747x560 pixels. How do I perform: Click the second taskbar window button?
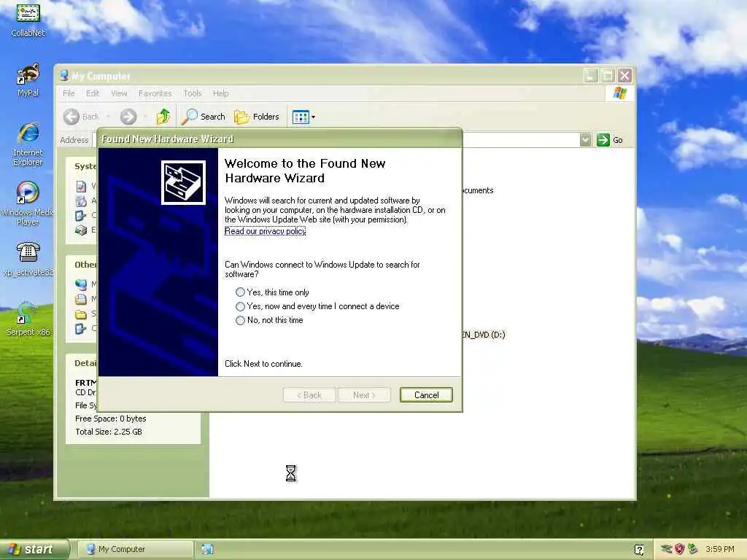207,549
